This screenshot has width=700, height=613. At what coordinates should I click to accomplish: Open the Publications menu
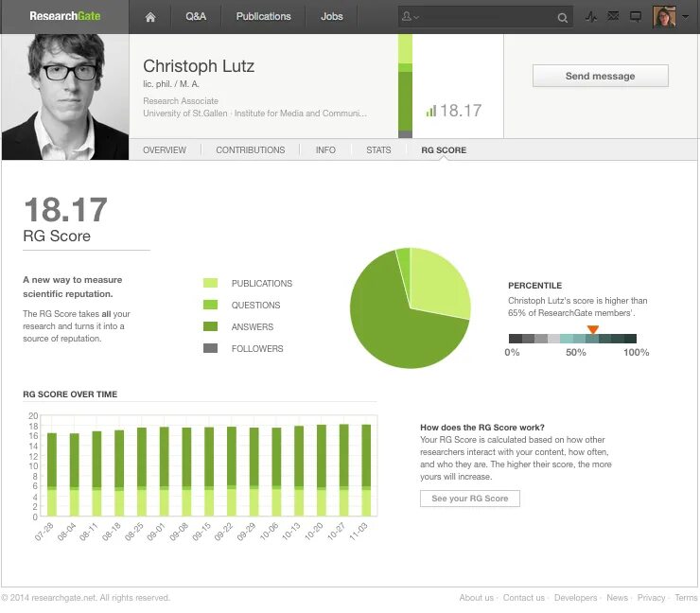(x=263, y=16)
